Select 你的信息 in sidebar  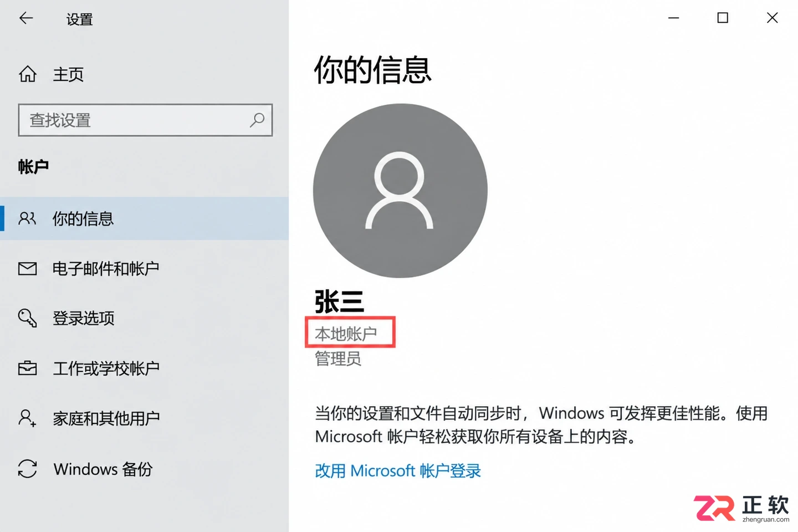tap(144, 218)
